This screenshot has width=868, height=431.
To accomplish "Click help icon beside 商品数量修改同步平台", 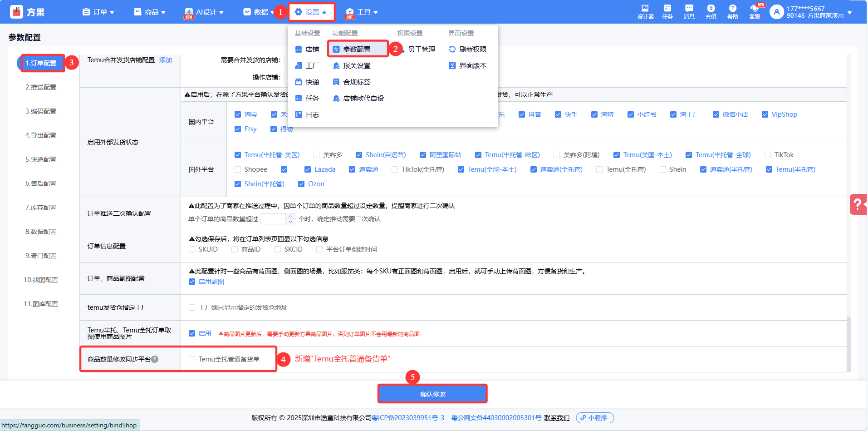I will point(155,359).
